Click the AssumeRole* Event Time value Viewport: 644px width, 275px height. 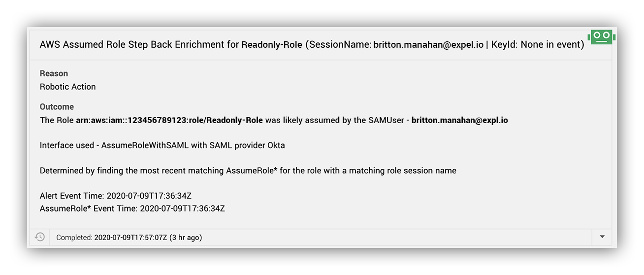[183, 209]
